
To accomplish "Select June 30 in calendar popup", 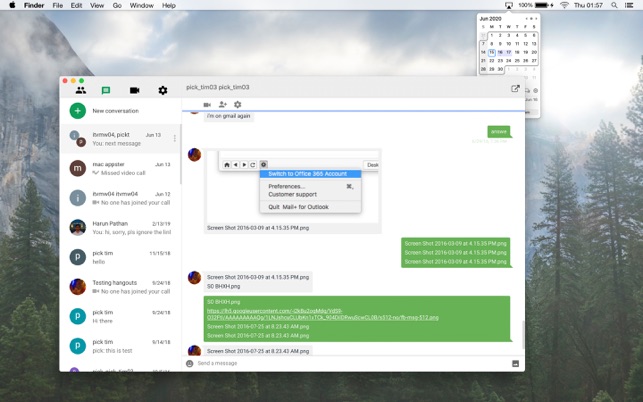I will (x=500, y=69).
